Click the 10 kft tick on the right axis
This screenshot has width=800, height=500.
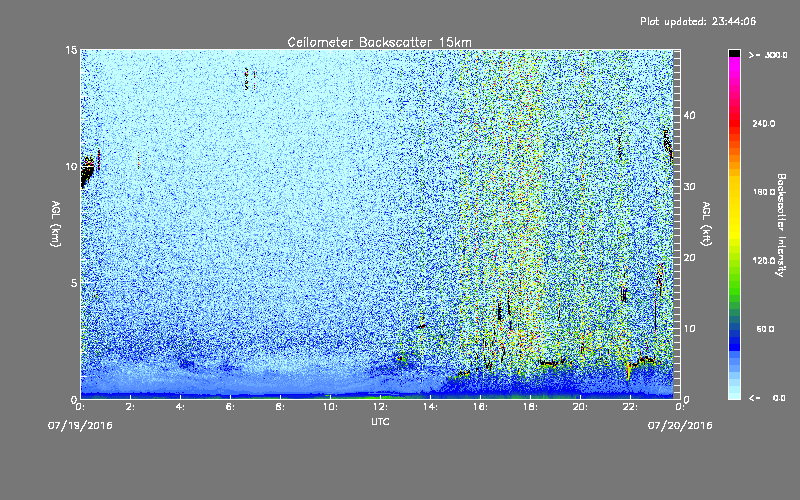(x=689, y=328)
